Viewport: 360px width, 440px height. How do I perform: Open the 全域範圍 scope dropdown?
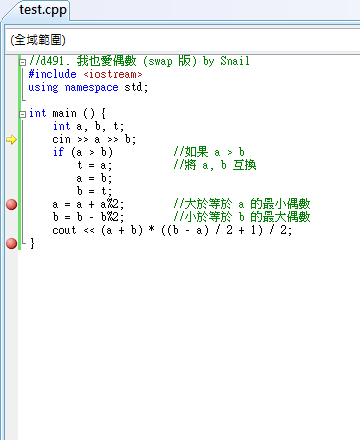pos(183,40)
